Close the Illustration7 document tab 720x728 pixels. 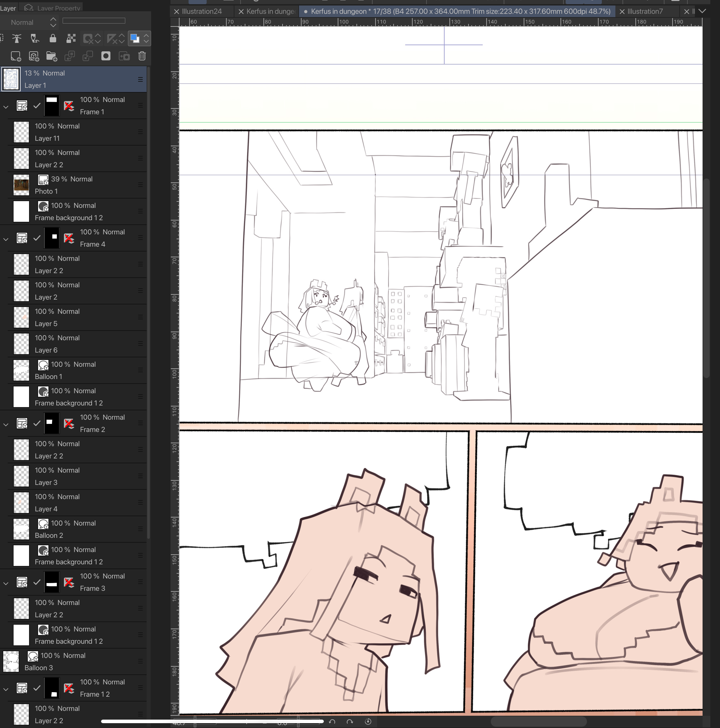(x=622, y=11)
